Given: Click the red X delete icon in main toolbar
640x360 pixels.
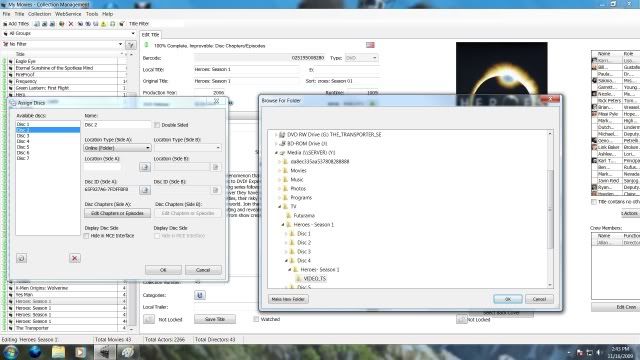Looking at the screenshot, I should click(71, 24).
